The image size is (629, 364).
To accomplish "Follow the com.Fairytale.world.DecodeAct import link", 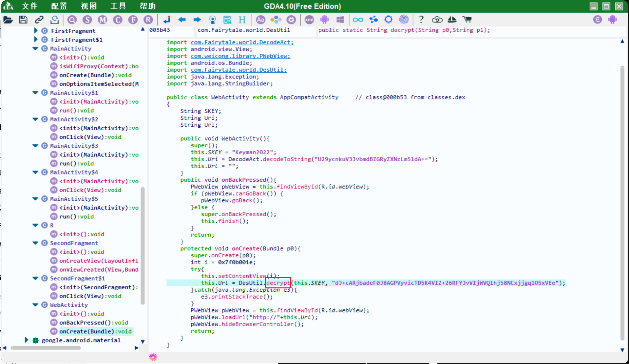I will pos(242,42).
